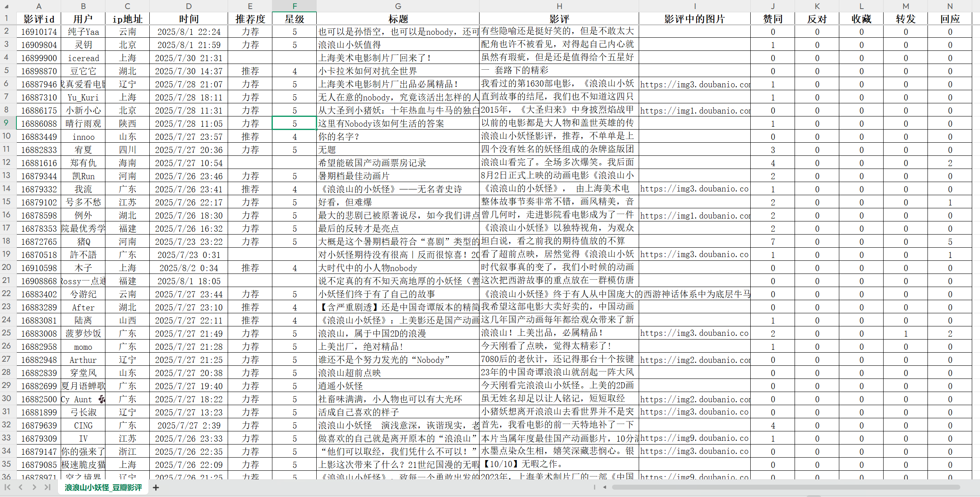Select title cell 最后的反转才是亮点

(x=398, y=228)
